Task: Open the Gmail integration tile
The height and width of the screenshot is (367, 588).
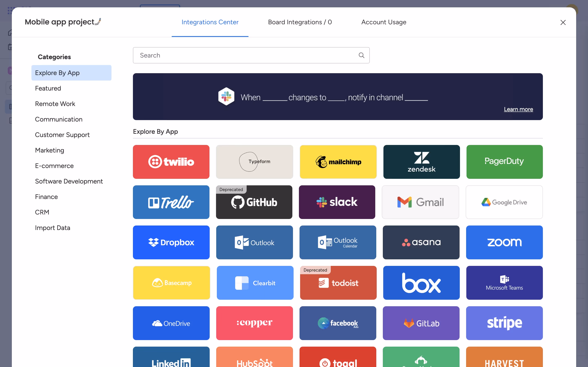Action: 420,202
